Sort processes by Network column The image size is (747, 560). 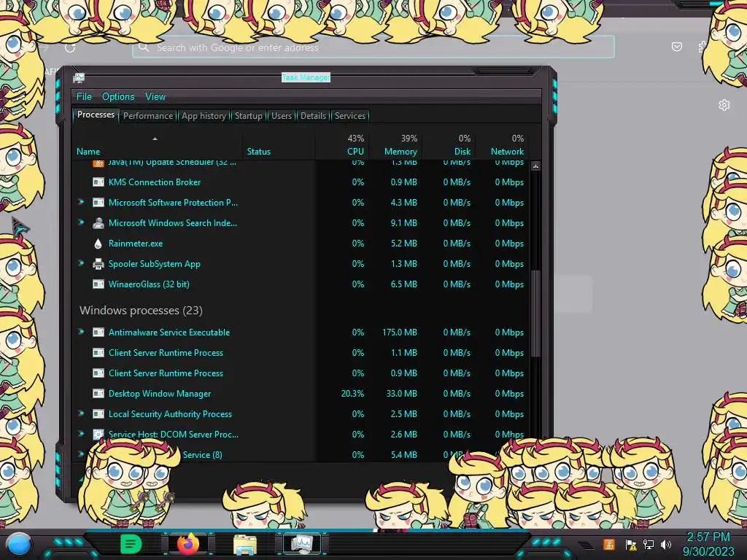502,146
